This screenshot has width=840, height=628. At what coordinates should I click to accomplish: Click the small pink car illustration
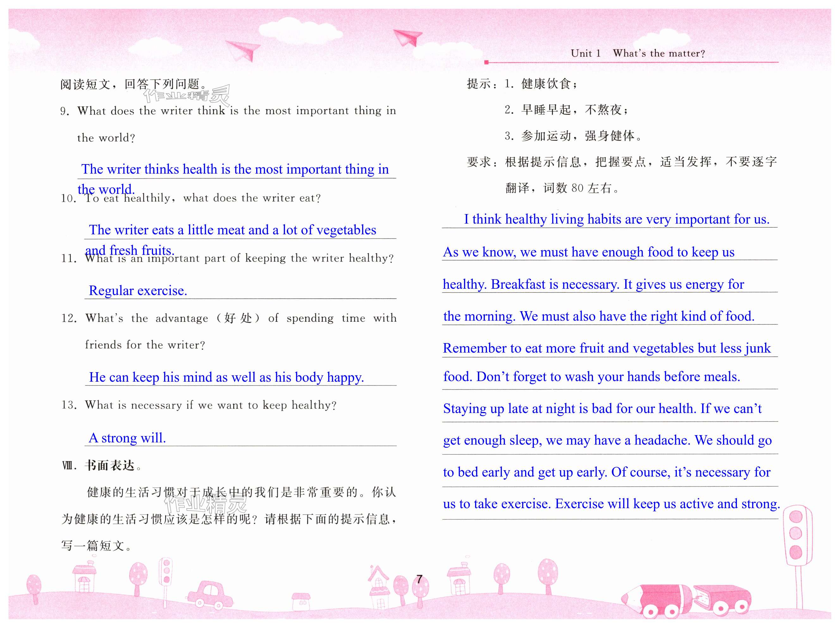(x=210, y=595)
